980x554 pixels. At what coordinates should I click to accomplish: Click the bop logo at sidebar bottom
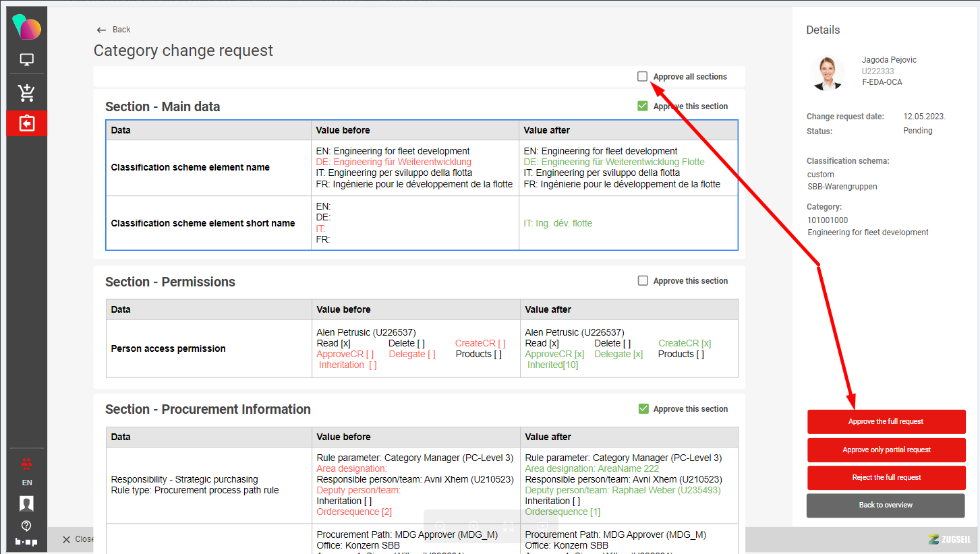coord(27,542)
